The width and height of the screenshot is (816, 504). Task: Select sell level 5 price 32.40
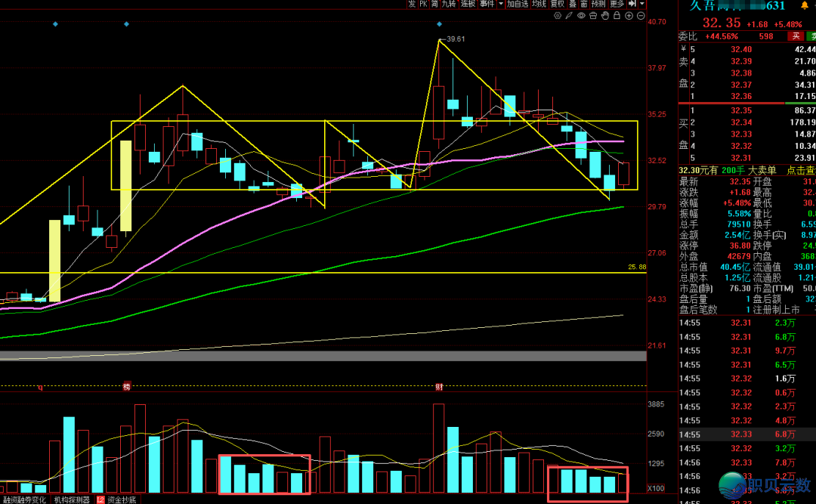point(741,49)
